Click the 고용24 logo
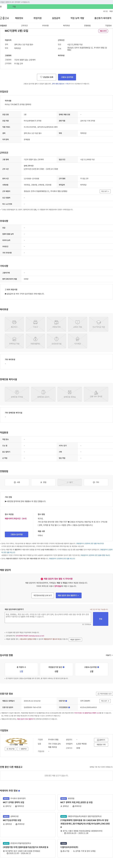The width and height of the screenshot is (113, 868). point(4,18)
